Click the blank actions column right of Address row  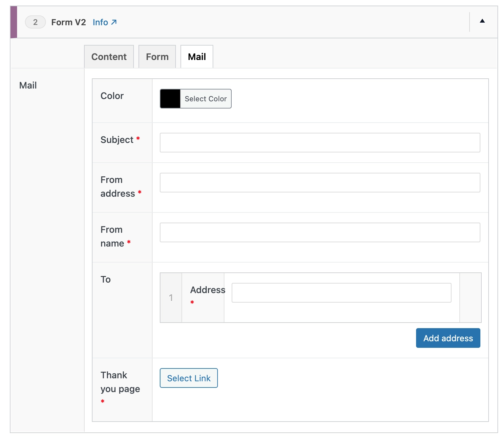(x=470, y=298)
